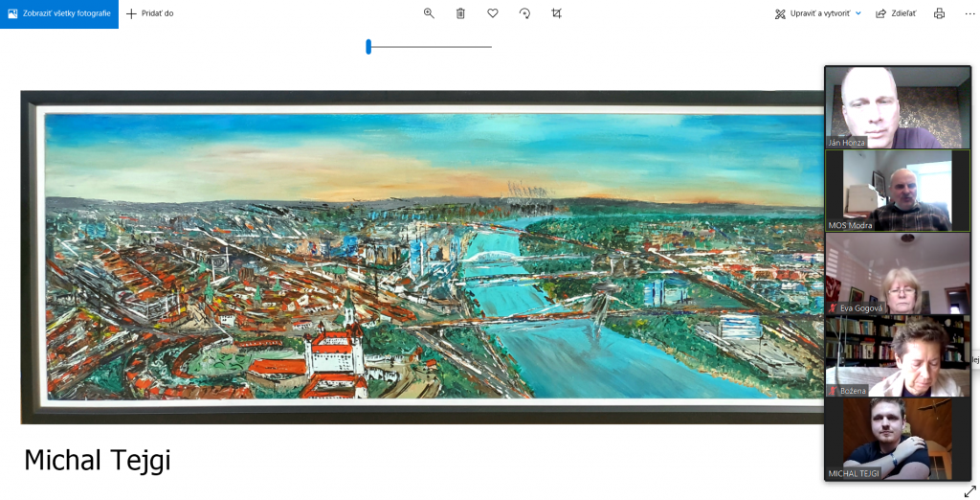
Task: Print the photo
Action: click(939, 13)
